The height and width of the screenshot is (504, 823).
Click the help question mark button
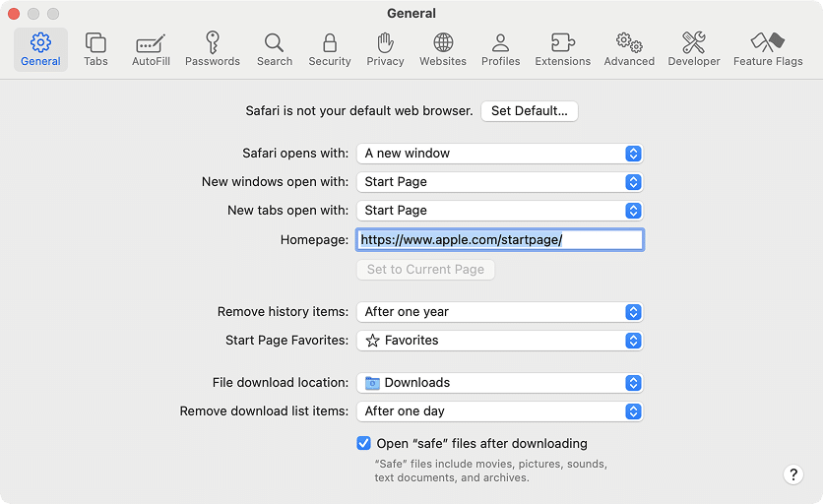coord(793,474)
